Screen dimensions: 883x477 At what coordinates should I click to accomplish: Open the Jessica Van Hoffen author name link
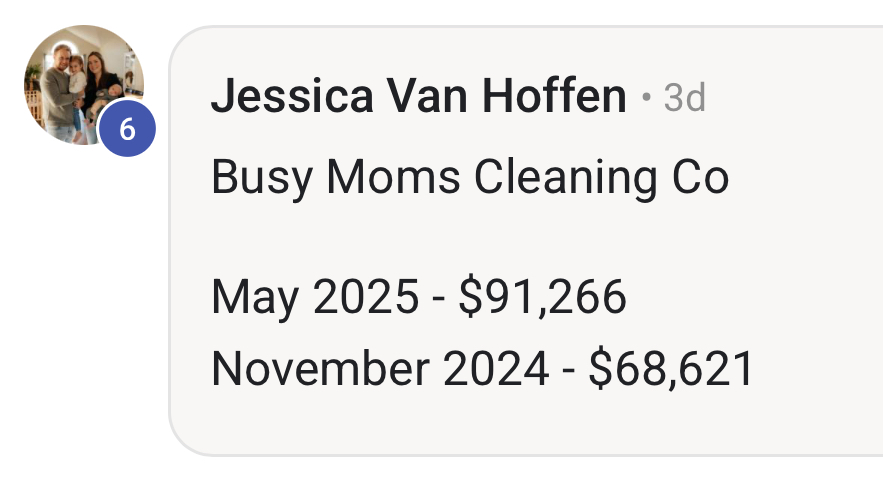(418, 96)
